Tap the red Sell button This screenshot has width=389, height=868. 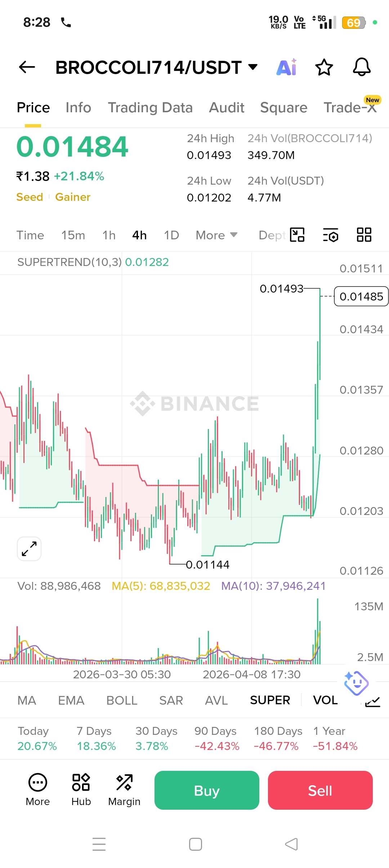click(320, 790)
